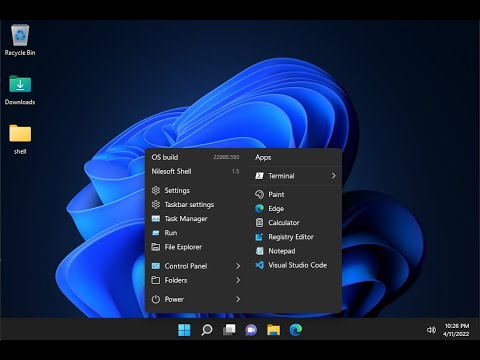This screenshot has height=360, width=480.
Task: Click the volume speaker icon in system tray
Action: tap(431, 330)
